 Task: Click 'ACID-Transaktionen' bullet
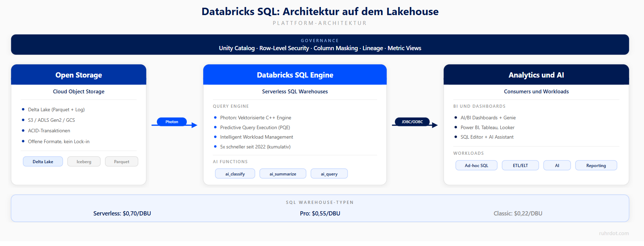click(49, 131)
